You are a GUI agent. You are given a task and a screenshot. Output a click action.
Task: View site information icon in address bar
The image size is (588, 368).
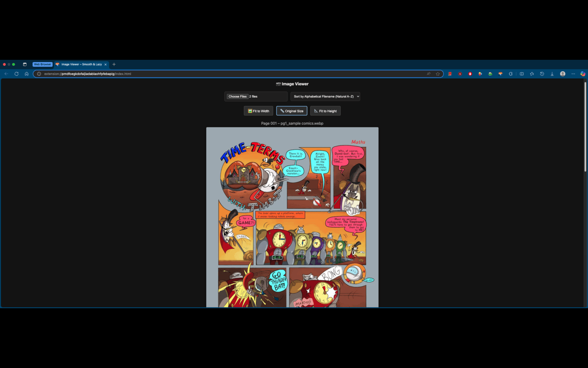(x=39, y=74)
